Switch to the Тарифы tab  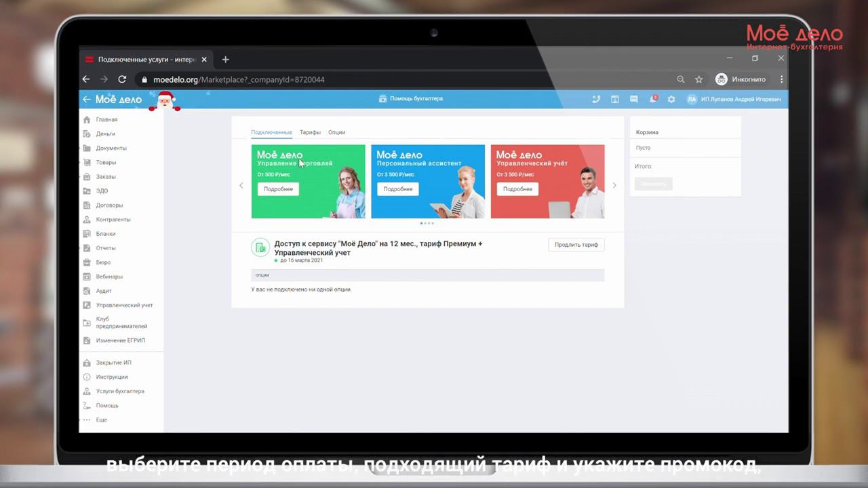310,132
